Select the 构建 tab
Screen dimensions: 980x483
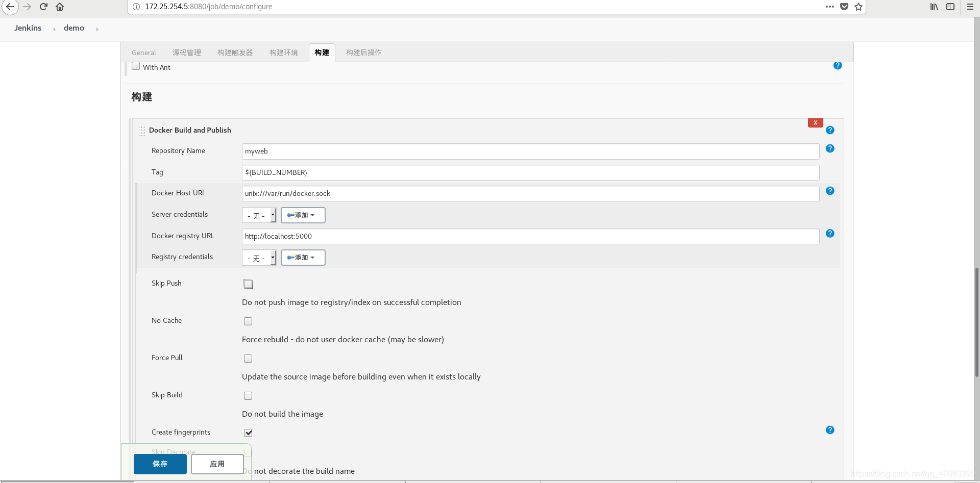click(322, 53)
